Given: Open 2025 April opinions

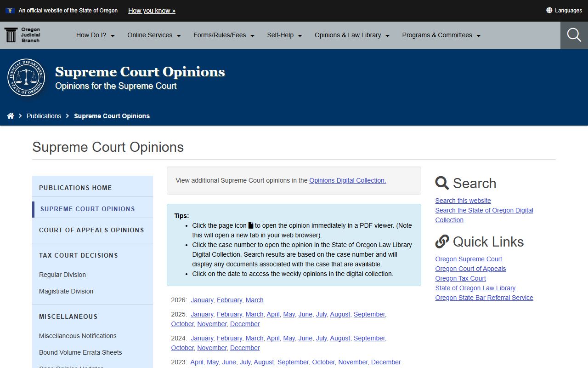Looking at the screenshot, I should pos(273,314).
